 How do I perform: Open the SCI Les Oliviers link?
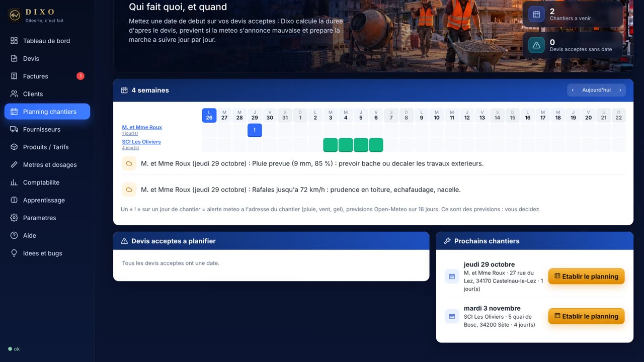pyautogui.click(x=141, y=142)
